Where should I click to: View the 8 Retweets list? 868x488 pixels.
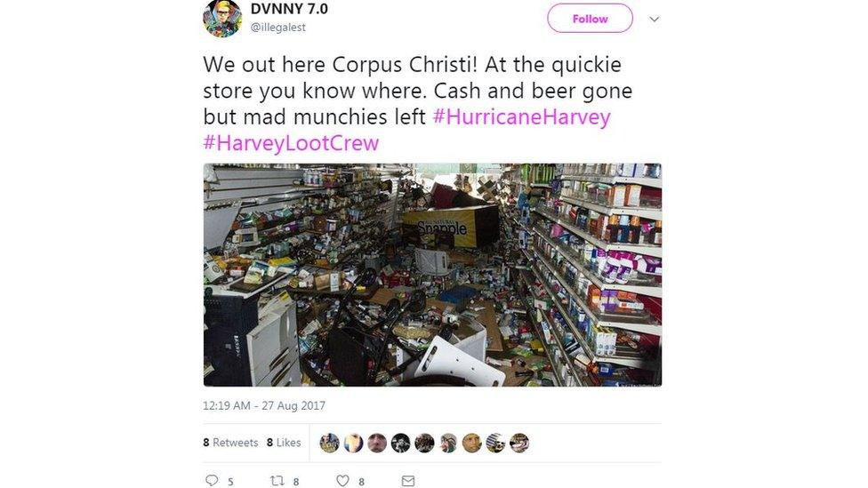tap(230, 442)
